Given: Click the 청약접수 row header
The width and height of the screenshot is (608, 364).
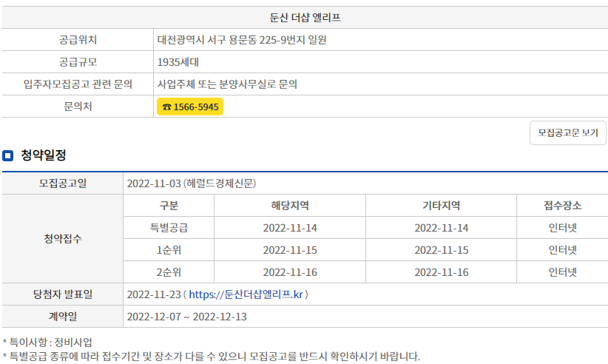Looking at the screenshot, I should pyautogui.click(x=63, y=238).
